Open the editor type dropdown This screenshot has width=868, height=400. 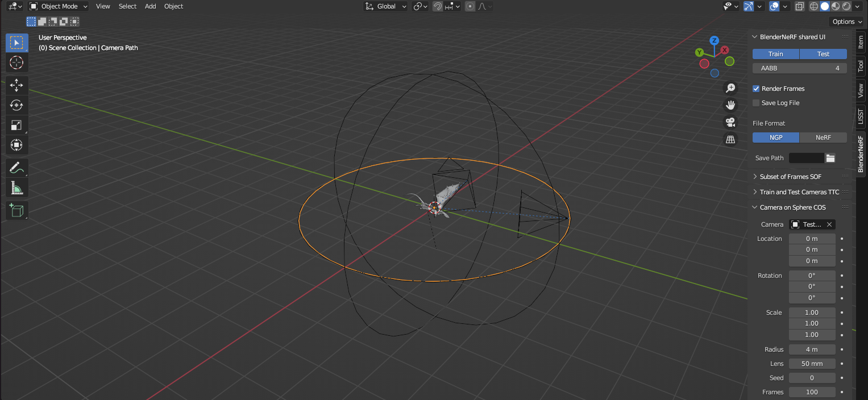point(15,6)
